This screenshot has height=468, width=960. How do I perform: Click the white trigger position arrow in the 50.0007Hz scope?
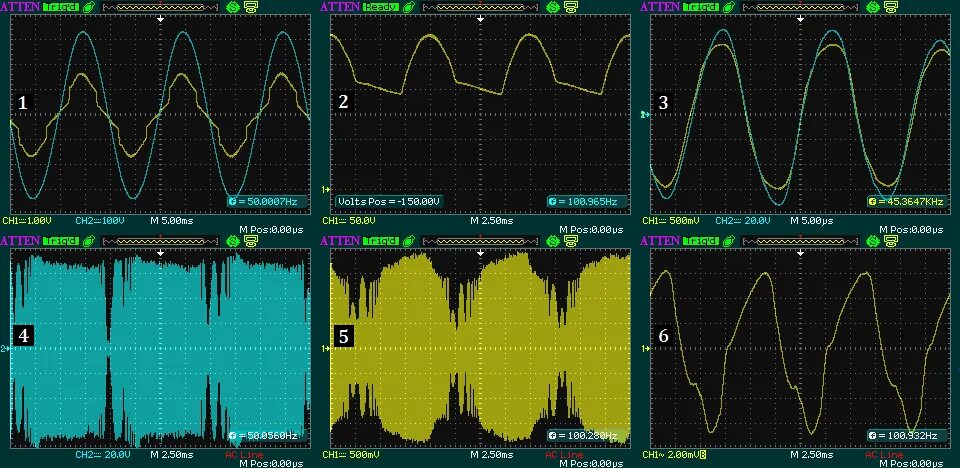160,19
